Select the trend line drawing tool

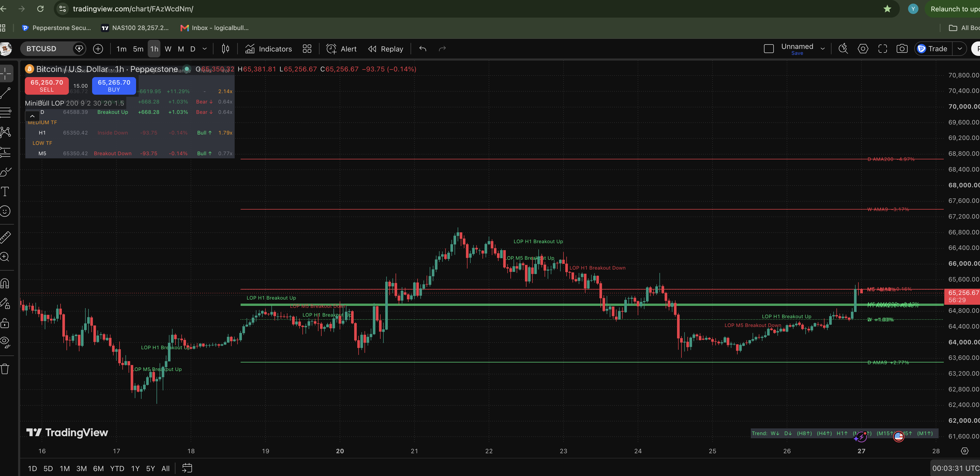point(5,93)
